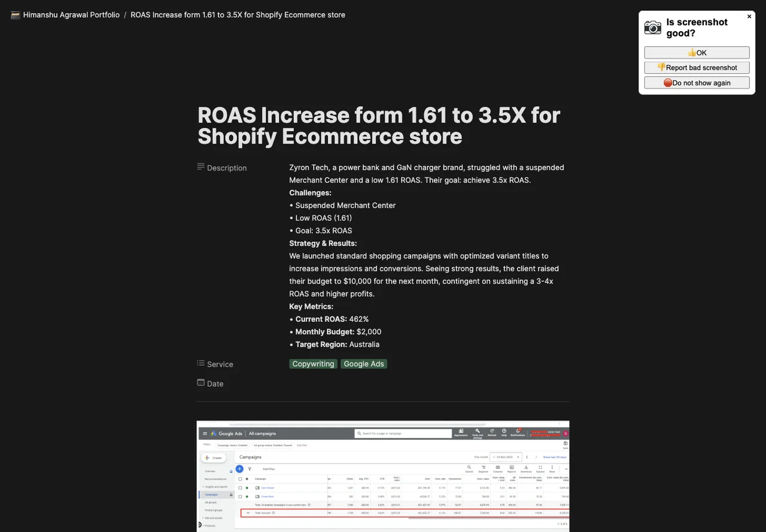The image size is (766, 532).
Task: Click the large page title heading
Action: pyautogui.click(x=379, y=126)
